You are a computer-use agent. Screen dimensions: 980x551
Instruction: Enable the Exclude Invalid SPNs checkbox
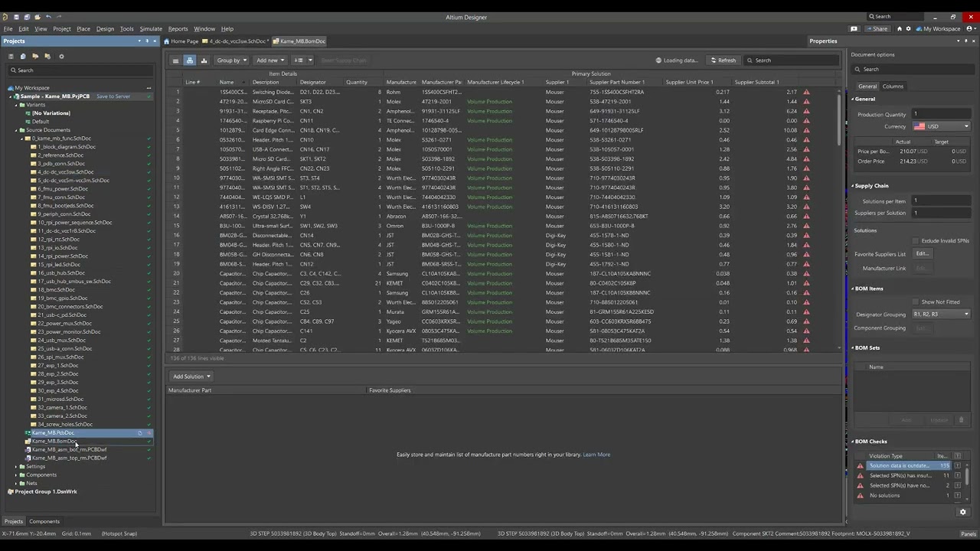[916, 241]
